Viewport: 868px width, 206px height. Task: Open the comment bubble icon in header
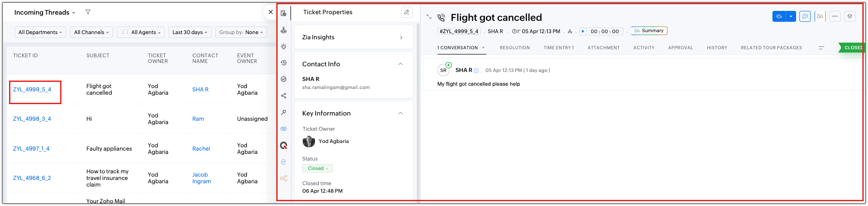[805, 17]
